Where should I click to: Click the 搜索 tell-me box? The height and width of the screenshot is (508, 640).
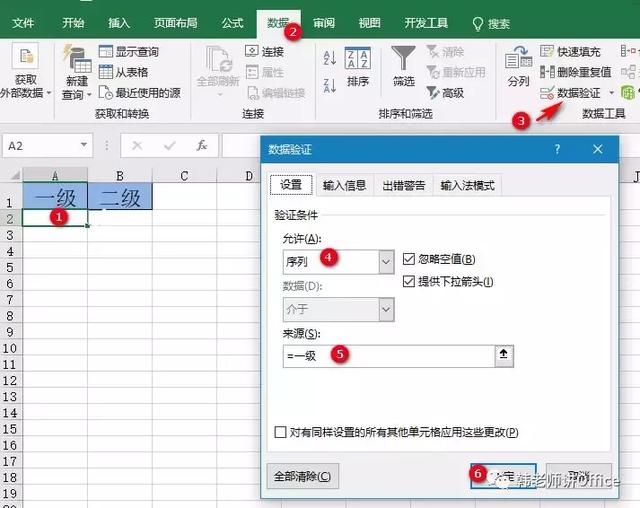coord(491,24)
